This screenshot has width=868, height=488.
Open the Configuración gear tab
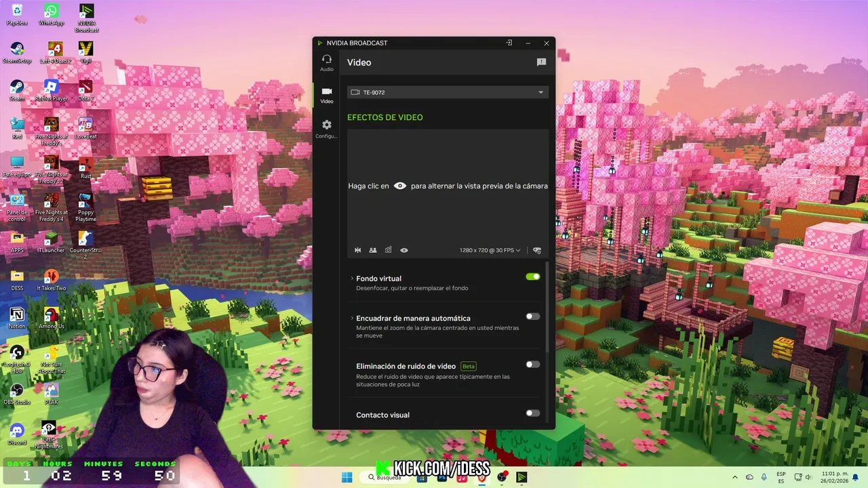click(327, 129)
